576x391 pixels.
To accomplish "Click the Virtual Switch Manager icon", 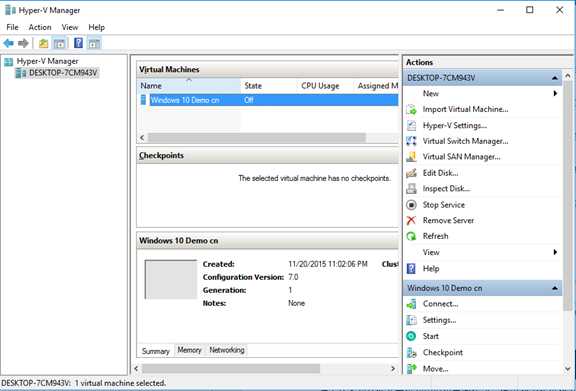I will tap(411, 141).
